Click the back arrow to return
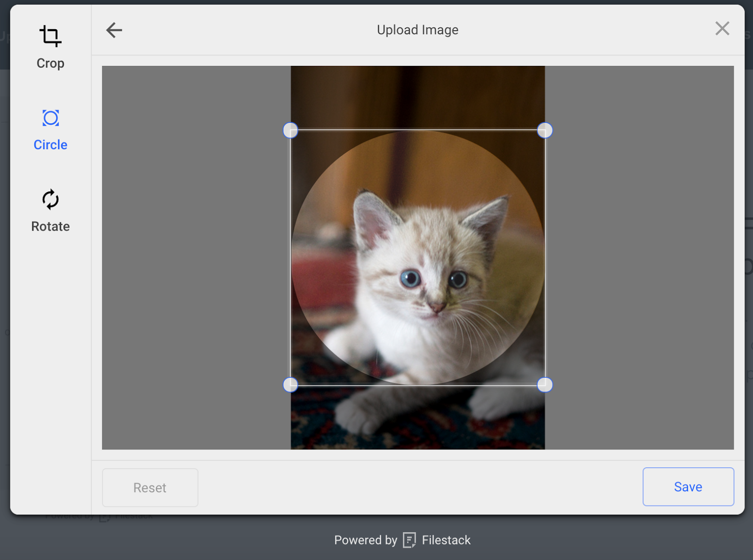Screen dimensions: 753x560 pyautogui.click(x=113, y=30)
